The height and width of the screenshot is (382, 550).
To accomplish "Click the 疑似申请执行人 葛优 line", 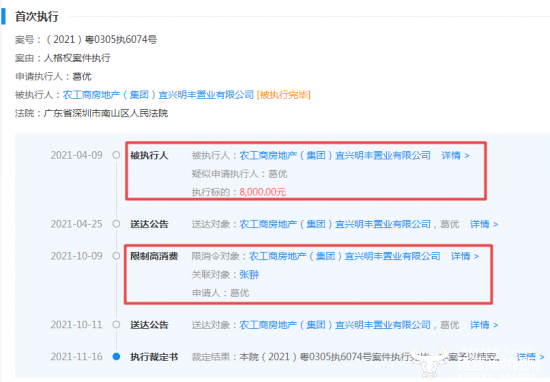I will click(240, 174).
